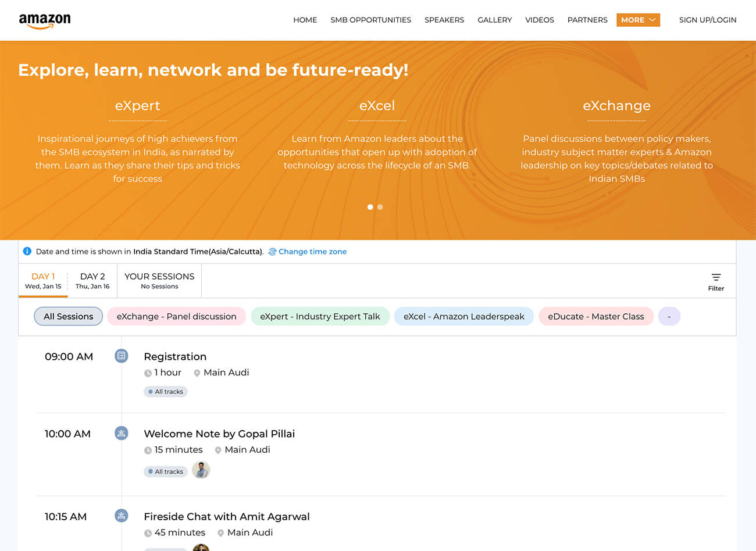Click the Amazon logo
The image size is (756, 551).
pos(45,20)
